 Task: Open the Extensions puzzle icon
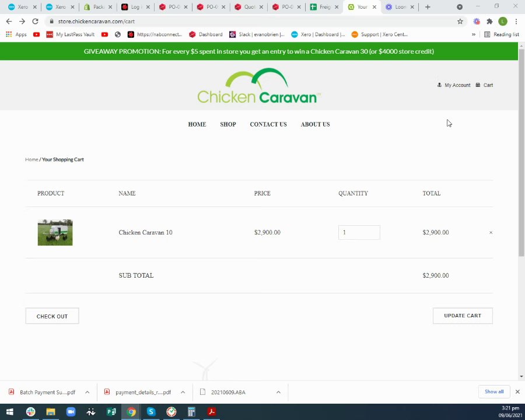(x=489, y=22)
